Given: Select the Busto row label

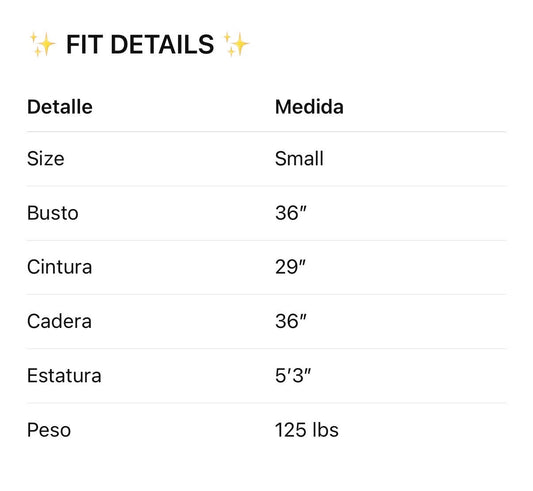Looking at the screenshot, I should (x=53, y=213).
